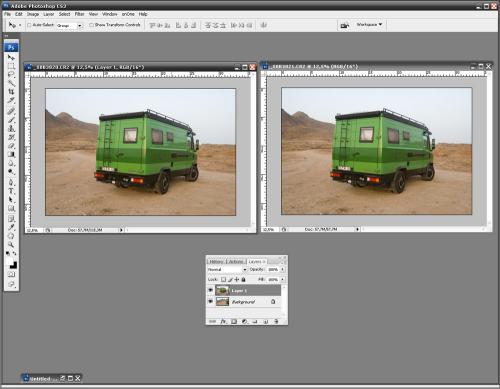Screen dimensions: 500x389
Task: Toggle lock image pixels brush icon
Action: pyautogui.click(x=230, y=279)
